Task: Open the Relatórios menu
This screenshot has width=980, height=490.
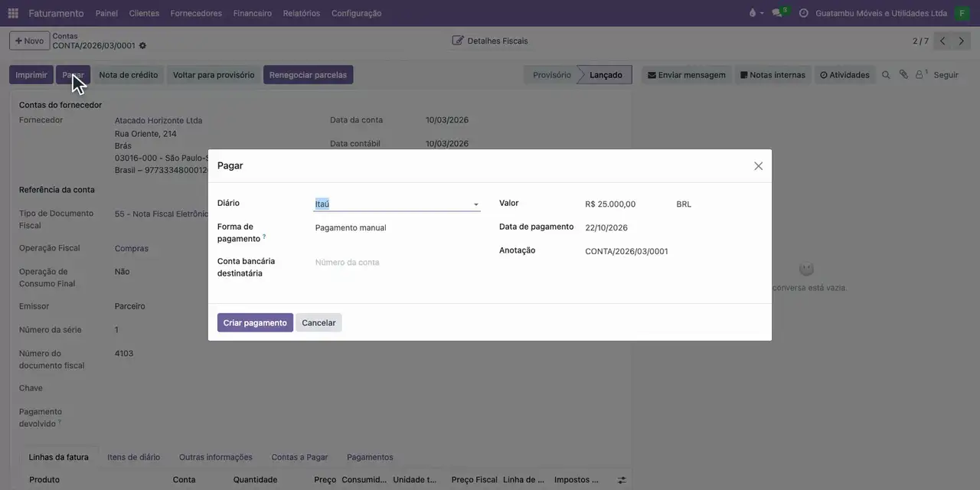Action: point(302,13)
